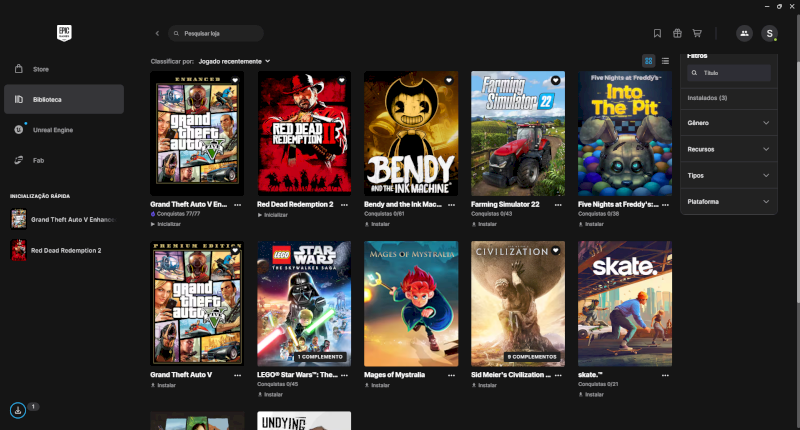Click Inicializar under Red Dead Redemption 2
800x430 pixels.
point(272,215)
